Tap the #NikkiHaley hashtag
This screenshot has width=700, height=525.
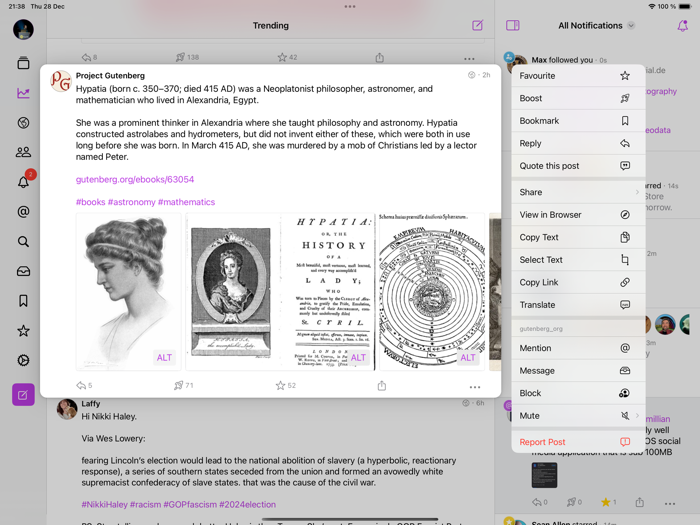(104, 504)
